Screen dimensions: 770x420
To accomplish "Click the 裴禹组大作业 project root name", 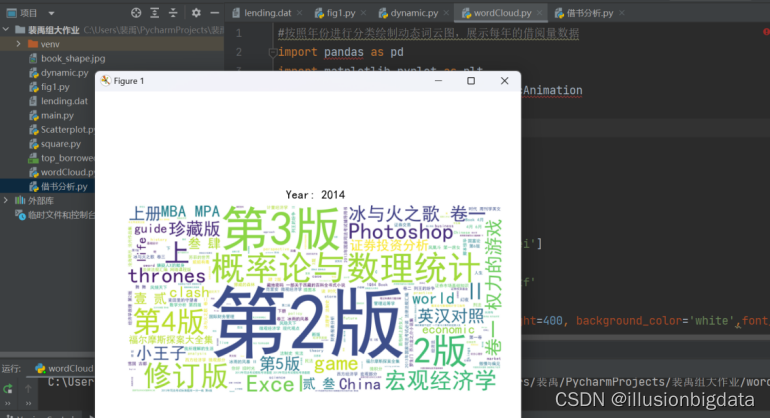I will coord(54,30).
